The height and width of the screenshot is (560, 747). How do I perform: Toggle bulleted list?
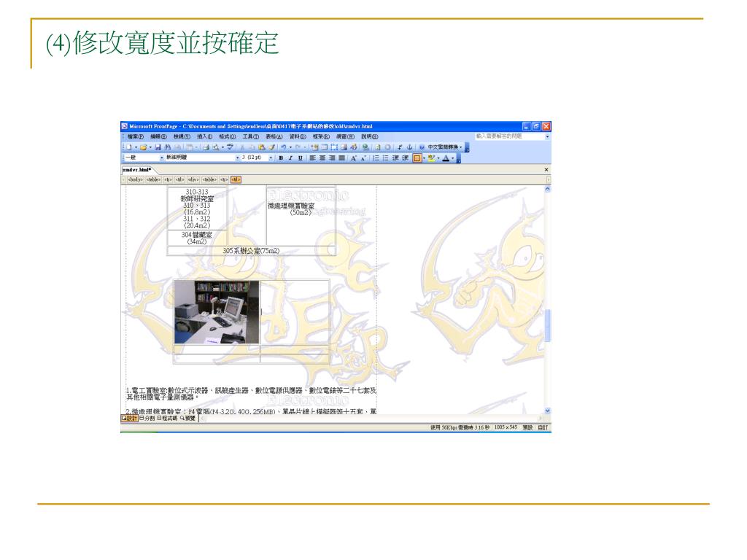[x=385, y=157]
